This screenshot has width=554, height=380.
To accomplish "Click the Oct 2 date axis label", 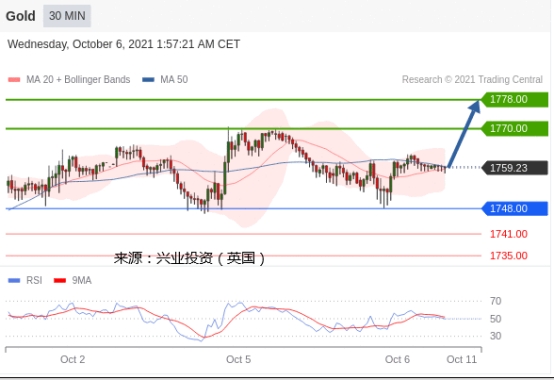I will click(72, 360).
